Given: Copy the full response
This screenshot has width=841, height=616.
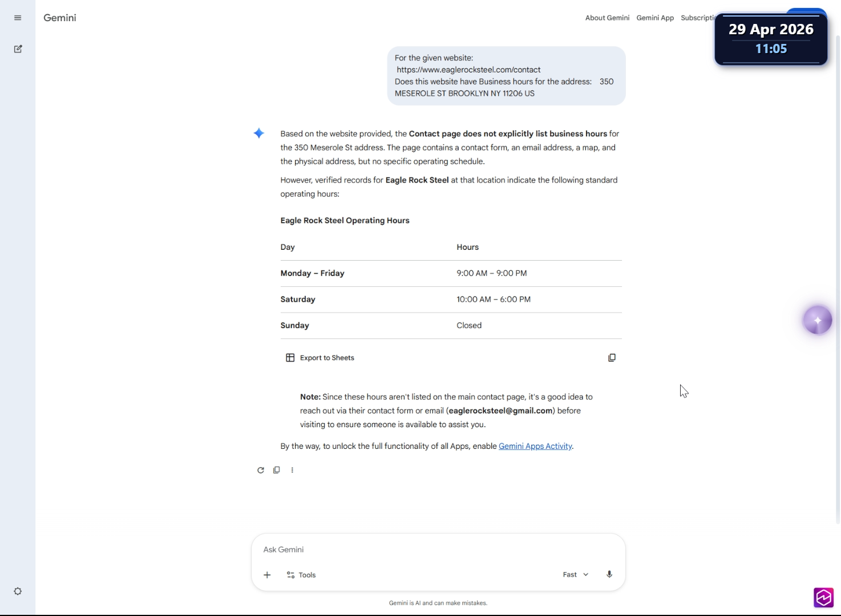Looking at the screenshot, I should 277,470.
